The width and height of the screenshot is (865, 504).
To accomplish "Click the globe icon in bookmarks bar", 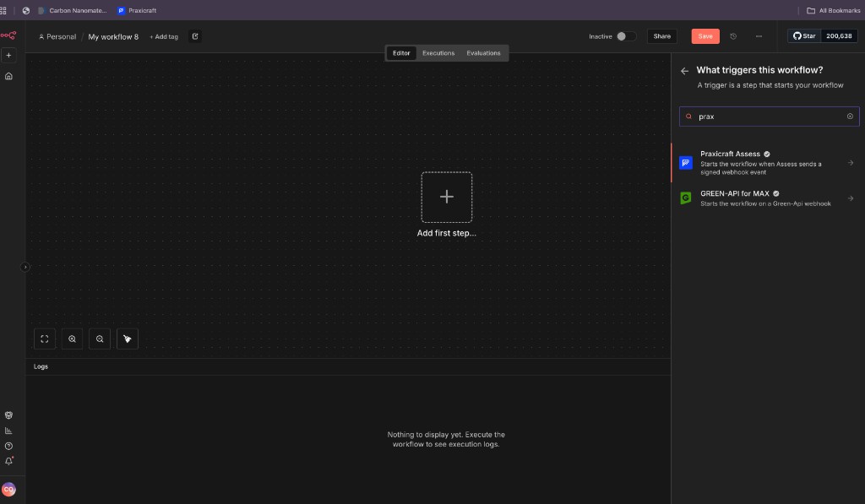I will pos(26,10).
